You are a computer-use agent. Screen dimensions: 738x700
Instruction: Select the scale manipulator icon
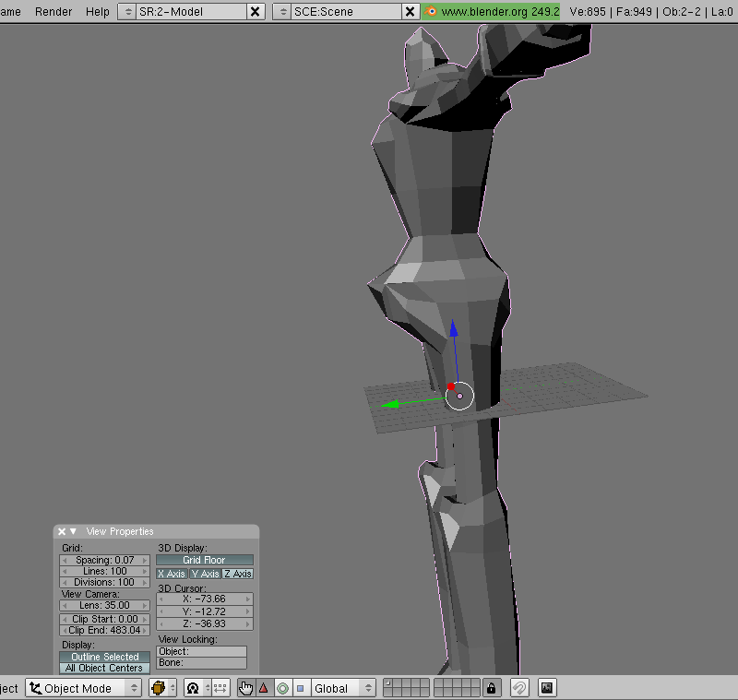coord(301,687)
